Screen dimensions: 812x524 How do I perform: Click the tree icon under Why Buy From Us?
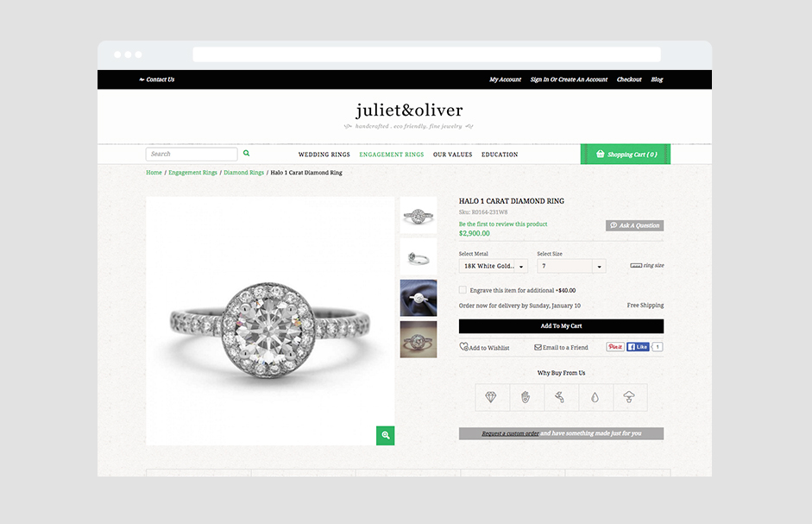[x=629, y=398]
